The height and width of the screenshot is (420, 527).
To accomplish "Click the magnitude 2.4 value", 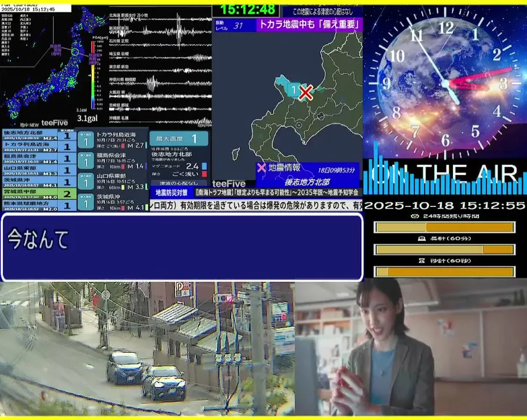I will point(192,166).
